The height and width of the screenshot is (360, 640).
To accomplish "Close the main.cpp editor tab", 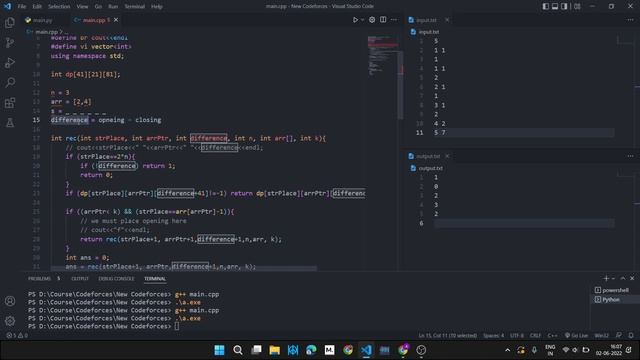I will (116, 20).
